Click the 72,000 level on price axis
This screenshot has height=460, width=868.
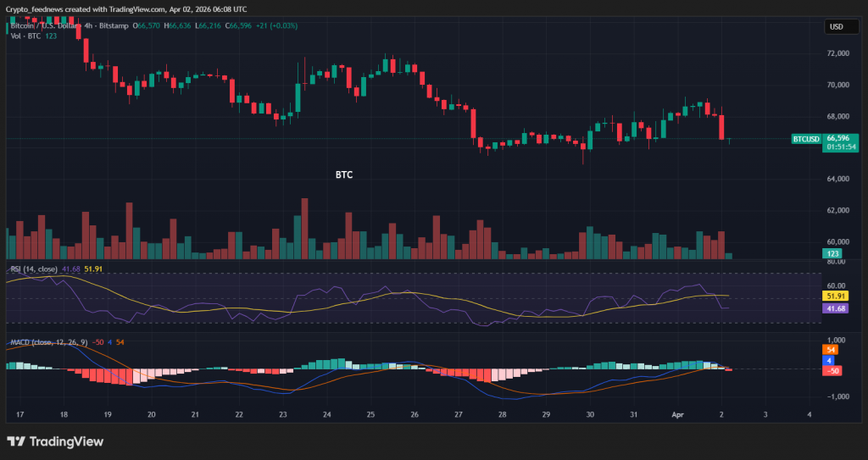[x=837, y=53]
